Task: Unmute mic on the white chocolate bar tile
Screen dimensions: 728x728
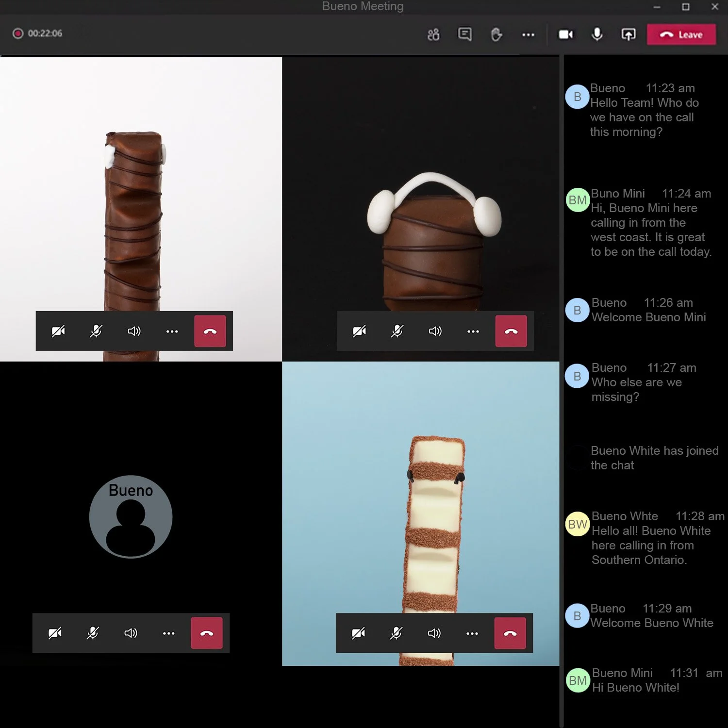Action: [x=397, y=633]
